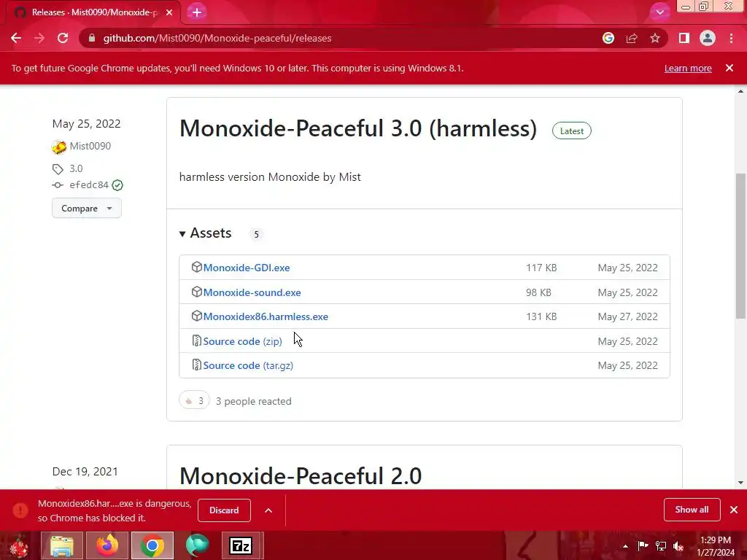
Task: Click the muted volume tray icon
Action: tap(678, 545)
